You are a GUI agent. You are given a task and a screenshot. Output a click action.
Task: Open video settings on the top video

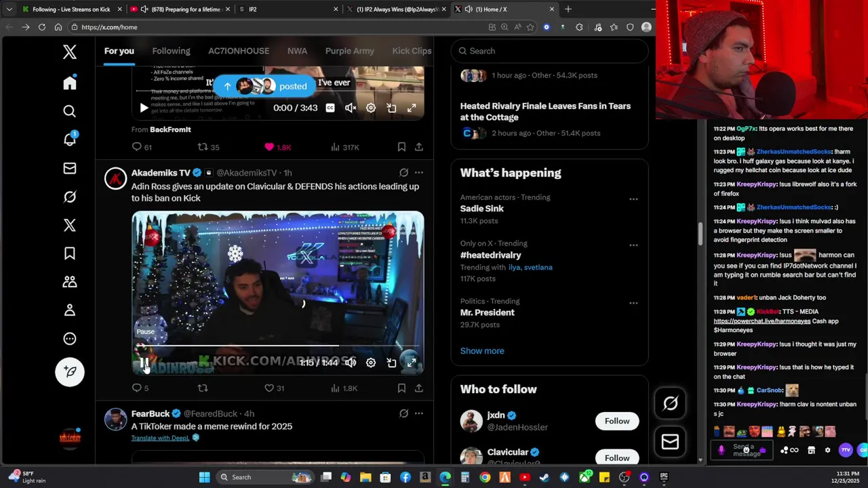[x=371, y=108]
